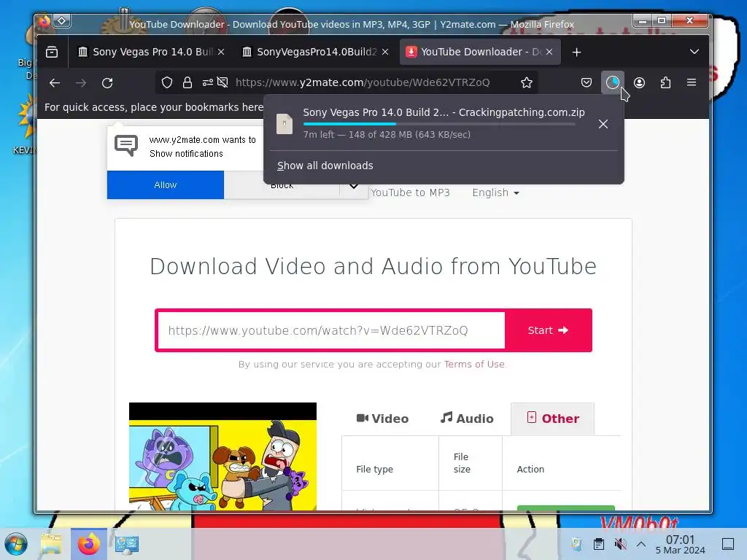Click the File type column header
The image size is (747, 560).
(x=374, y=469)
